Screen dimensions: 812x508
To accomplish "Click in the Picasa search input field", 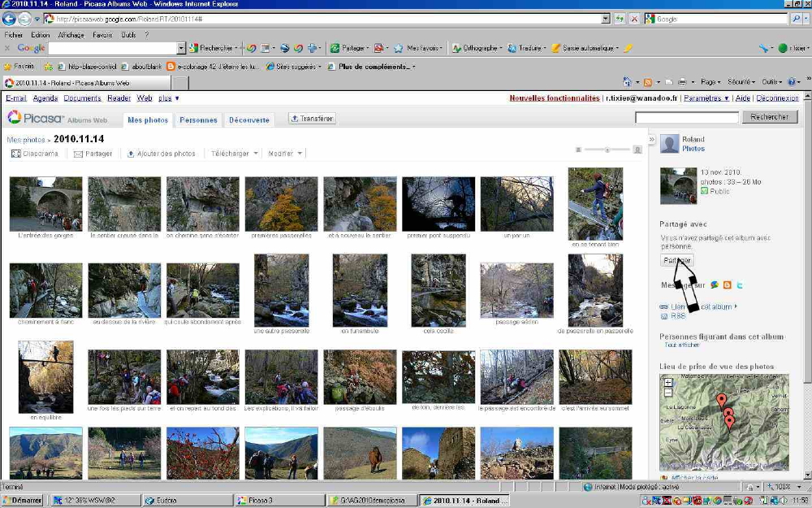I will 687,118.
